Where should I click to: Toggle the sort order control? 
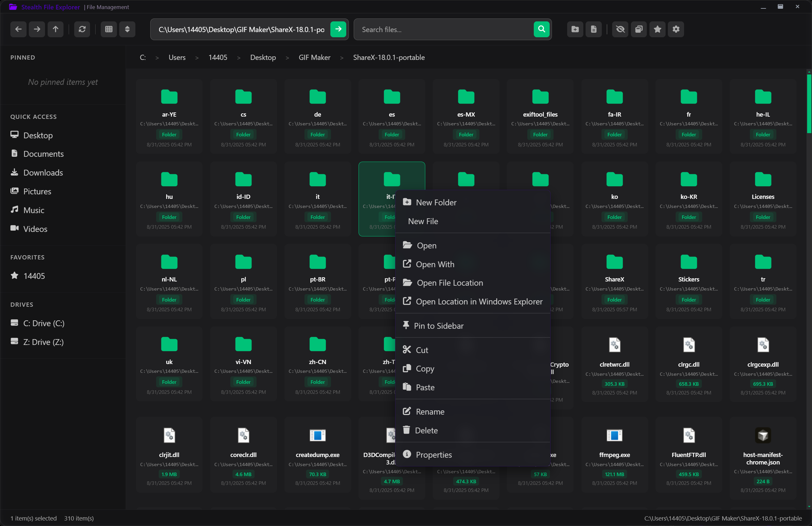[127, 29]
